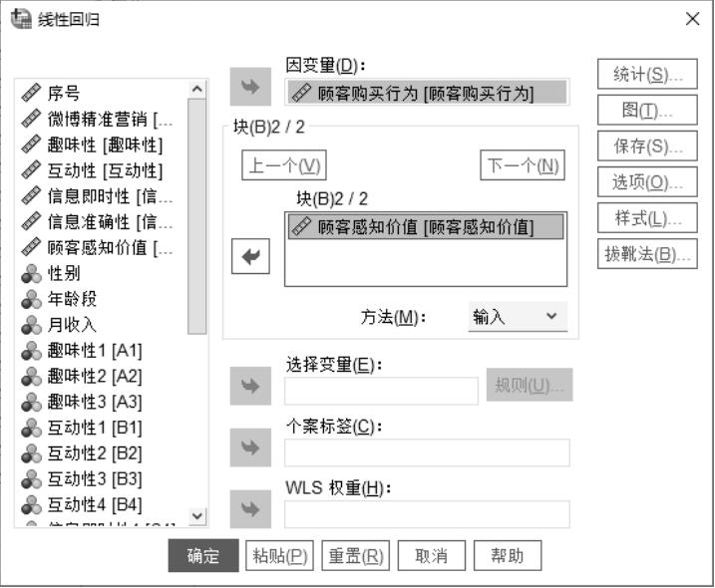Open the 图(T) plots dialog
Screen dimensions: 715x588
coord(647,110)
